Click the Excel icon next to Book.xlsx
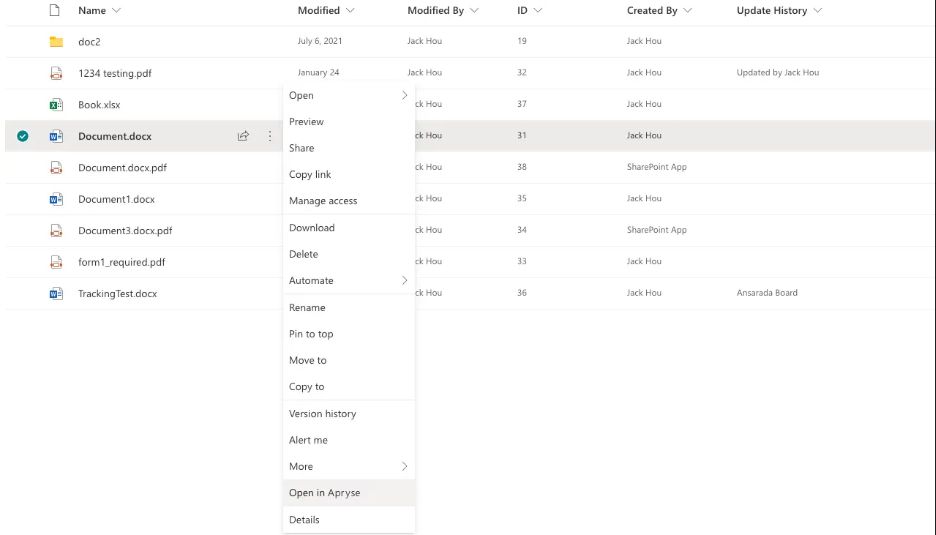 pyautogui.click(x=56, y=105)
